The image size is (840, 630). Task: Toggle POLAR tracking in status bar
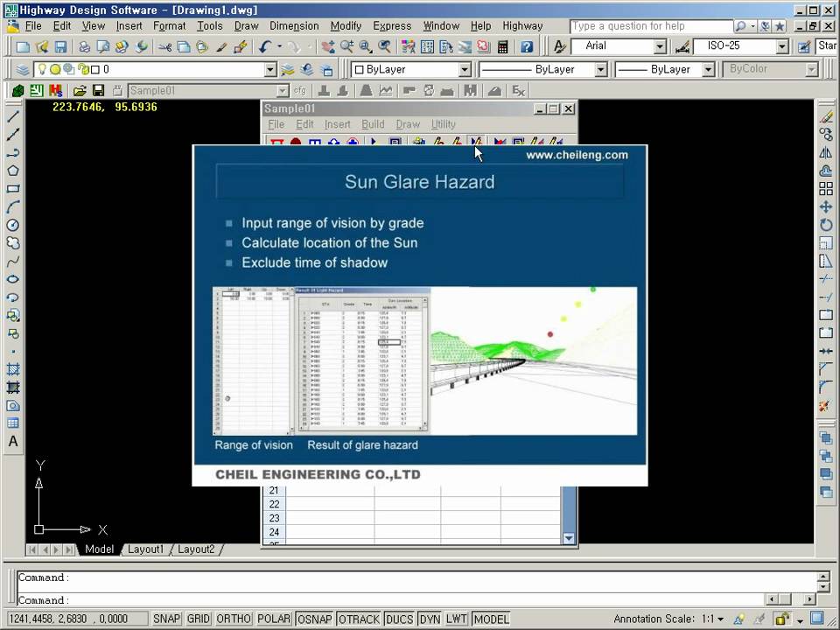click(274, 619)
